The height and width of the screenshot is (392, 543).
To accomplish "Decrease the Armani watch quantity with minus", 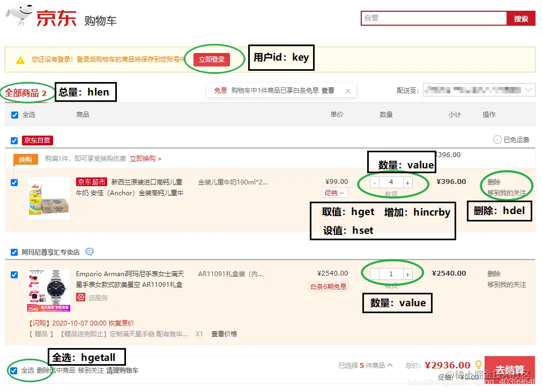I will [x=375, y=273].
